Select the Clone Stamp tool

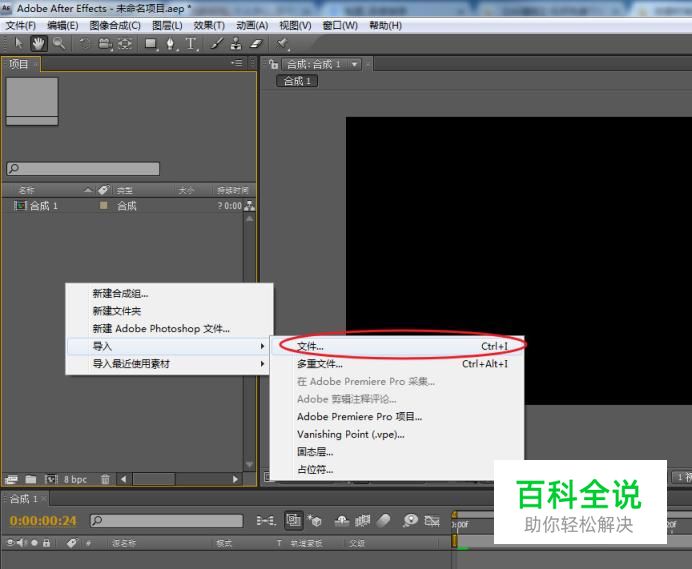coord(236,43)
